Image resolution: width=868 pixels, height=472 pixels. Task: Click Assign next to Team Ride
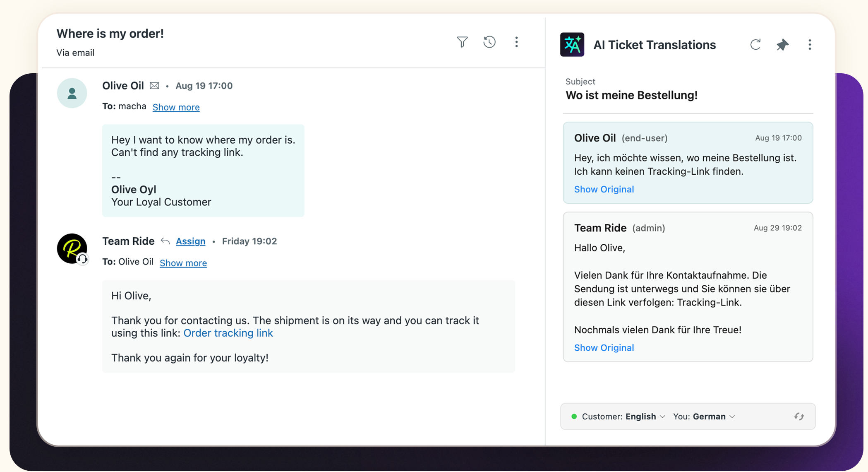click(190, 241)
